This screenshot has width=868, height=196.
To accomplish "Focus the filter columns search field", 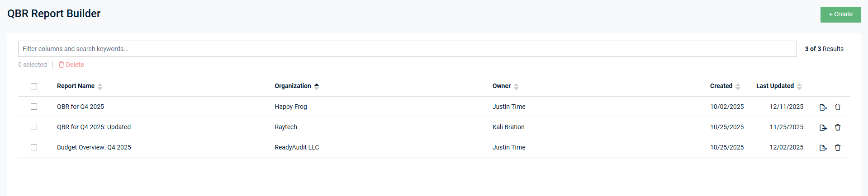I will pos(407,49).
